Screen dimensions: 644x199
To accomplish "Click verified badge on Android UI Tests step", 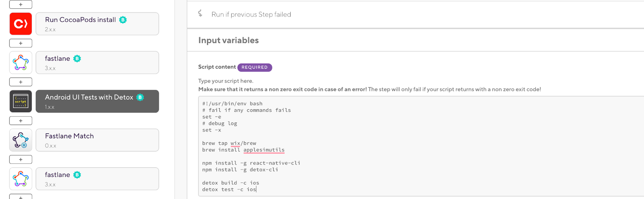I will (x=140, y=97).
